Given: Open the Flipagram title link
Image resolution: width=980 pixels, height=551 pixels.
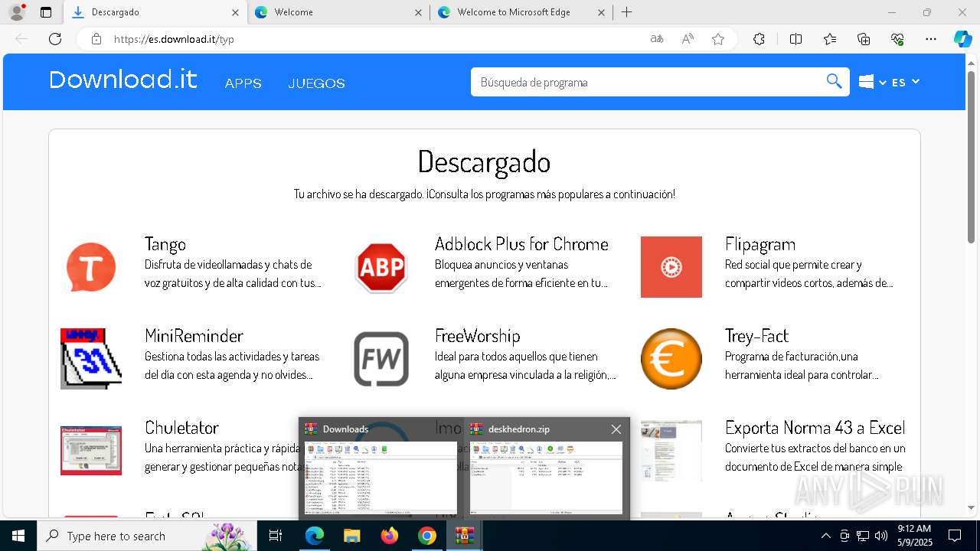Looking at the screenshot, I should click(x=760, y=244).
